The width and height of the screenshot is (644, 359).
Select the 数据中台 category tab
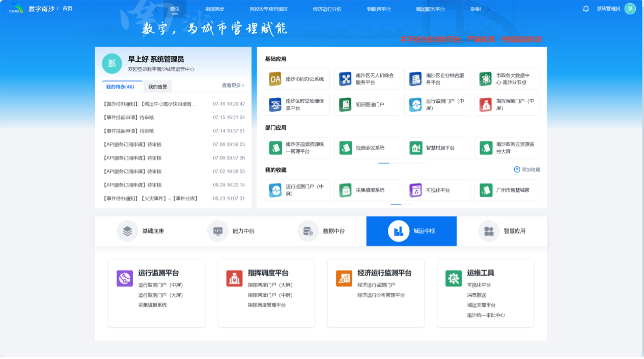tap(321, 231)
